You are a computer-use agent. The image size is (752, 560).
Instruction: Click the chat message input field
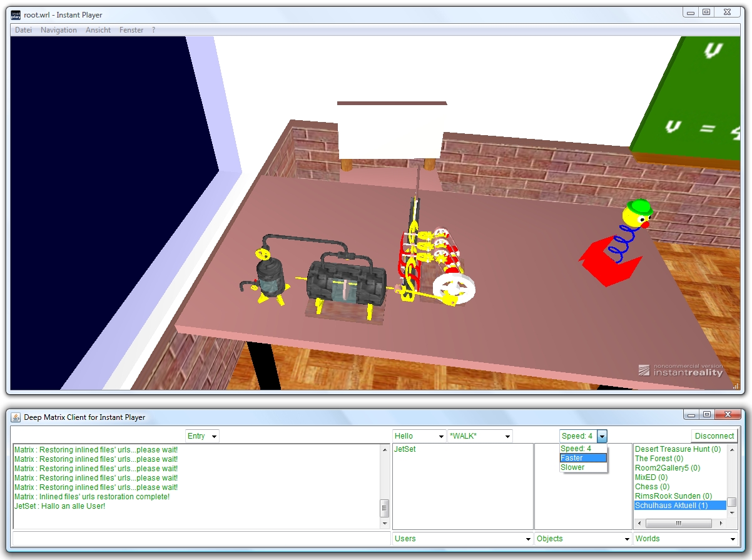point(201,539)
